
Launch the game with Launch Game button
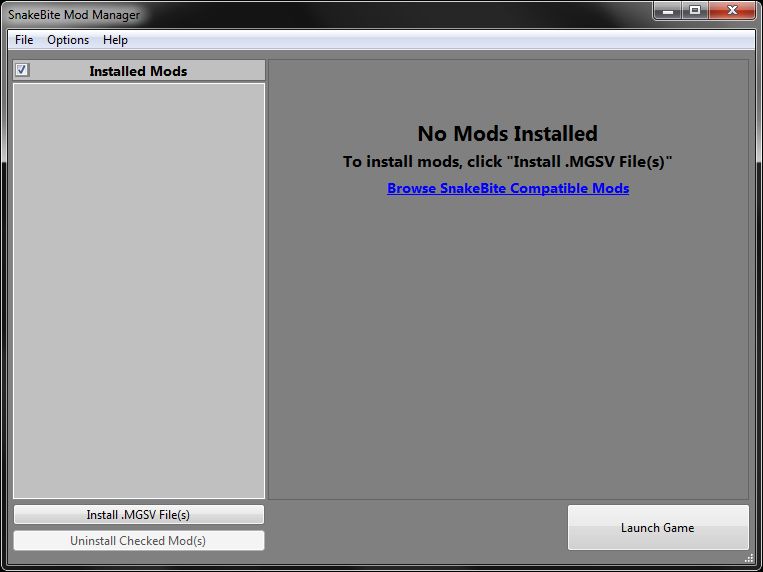pyautogui.click(x=658, y=528)
